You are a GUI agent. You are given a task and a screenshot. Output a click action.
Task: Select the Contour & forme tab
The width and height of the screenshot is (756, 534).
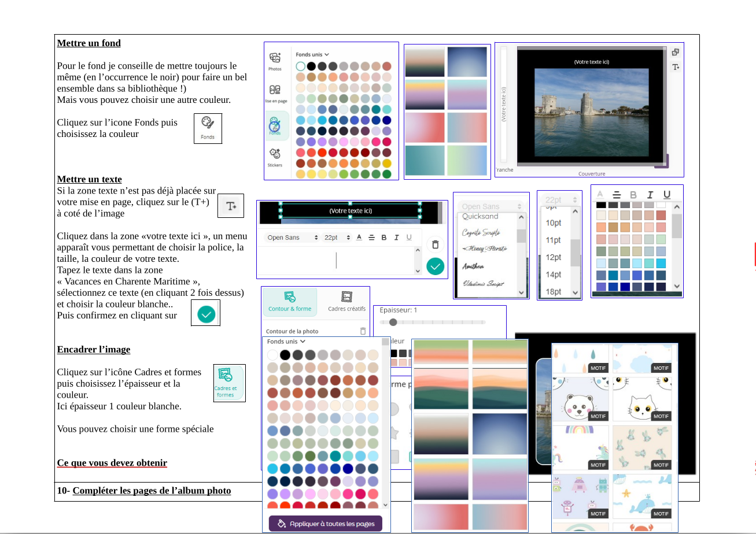click(290, 301)
